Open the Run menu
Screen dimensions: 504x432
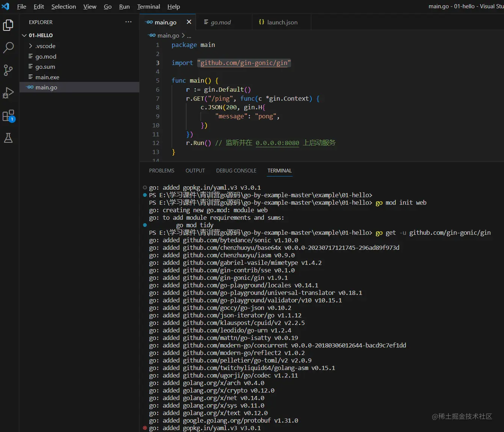point(124,6)
